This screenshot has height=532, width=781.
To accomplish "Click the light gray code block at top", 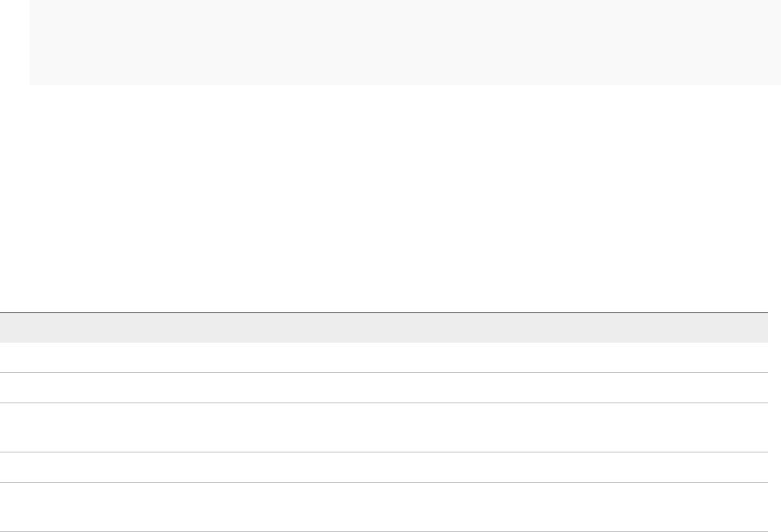I will point(404,41).
